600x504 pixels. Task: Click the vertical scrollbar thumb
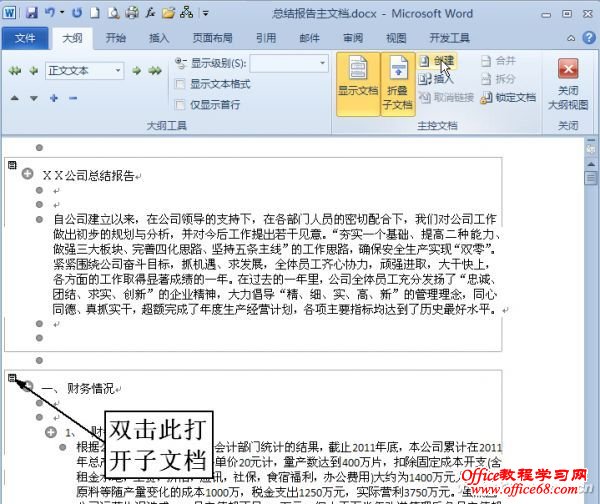coord(591,178)
